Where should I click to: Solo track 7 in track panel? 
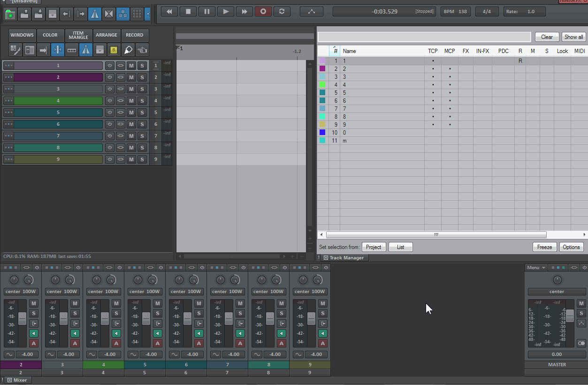click(x=142, y=136)
